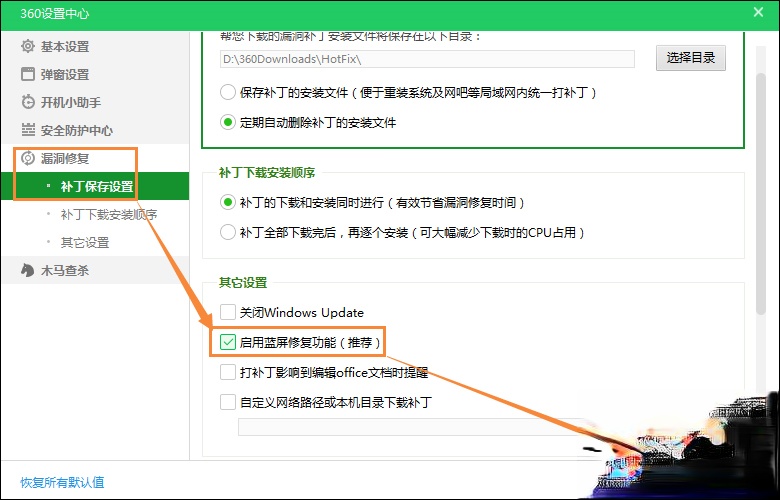The width and height of the screenshot is (780, 500).
Task: Click the vertical scrollbar thumb
Action: pos(761,194)
